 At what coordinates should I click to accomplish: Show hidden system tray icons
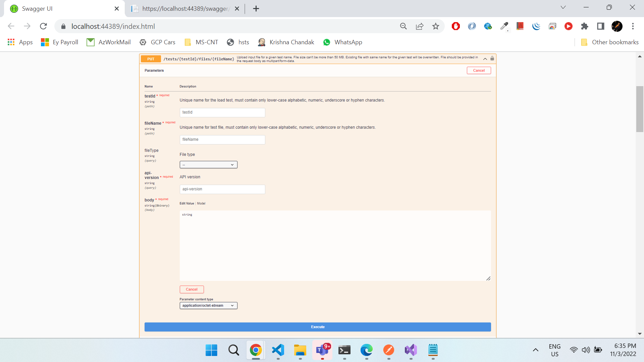[536, 350]
